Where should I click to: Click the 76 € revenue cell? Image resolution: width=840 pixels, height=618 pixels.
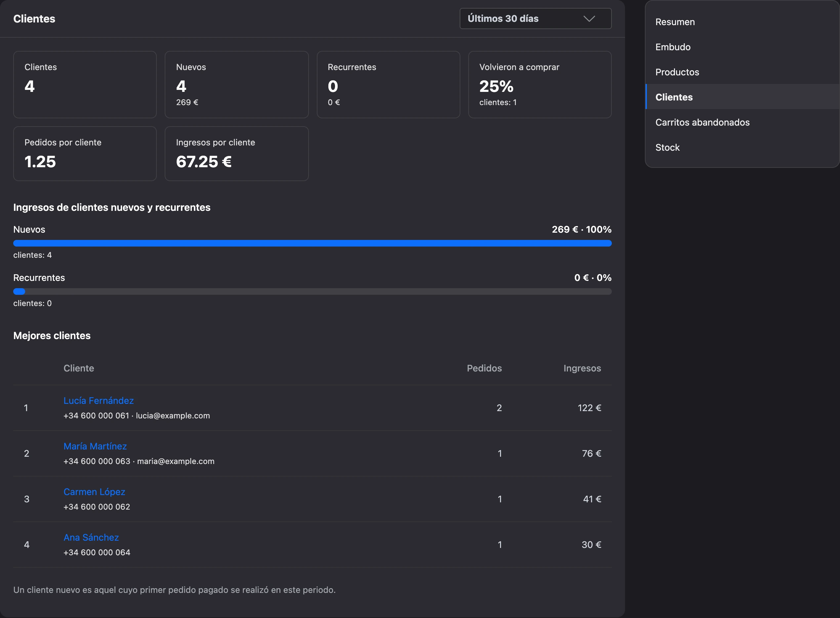pyautogui.click(x=591, y=453)
